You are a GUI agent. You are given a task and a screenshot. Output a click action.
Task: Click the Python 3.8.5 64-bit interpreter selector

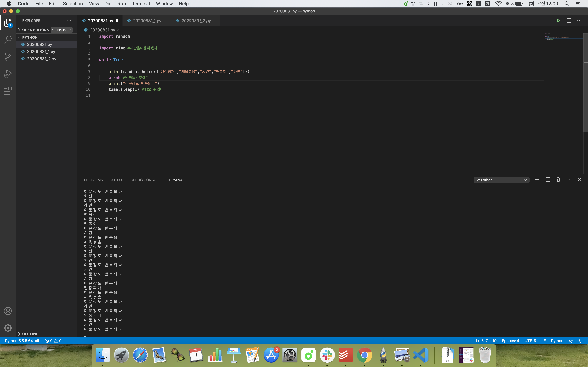pos(22,341)
